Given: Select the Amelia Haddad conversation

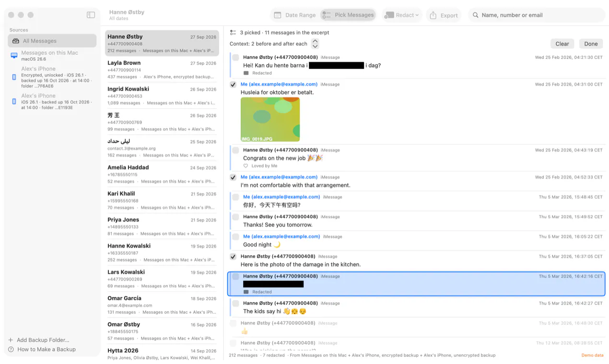Looking at the screenshot, I should click(162, 174).
